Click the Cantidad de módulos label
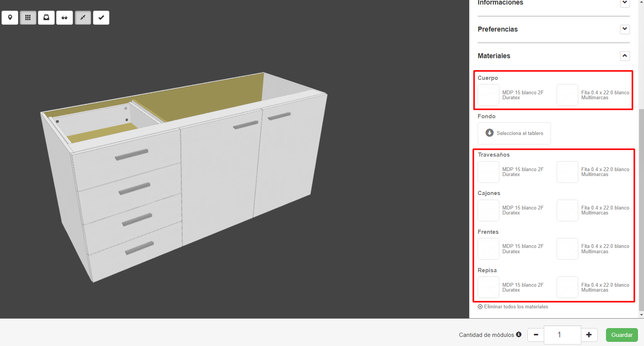Screen dimensions: 644x346 coord(486,335)
